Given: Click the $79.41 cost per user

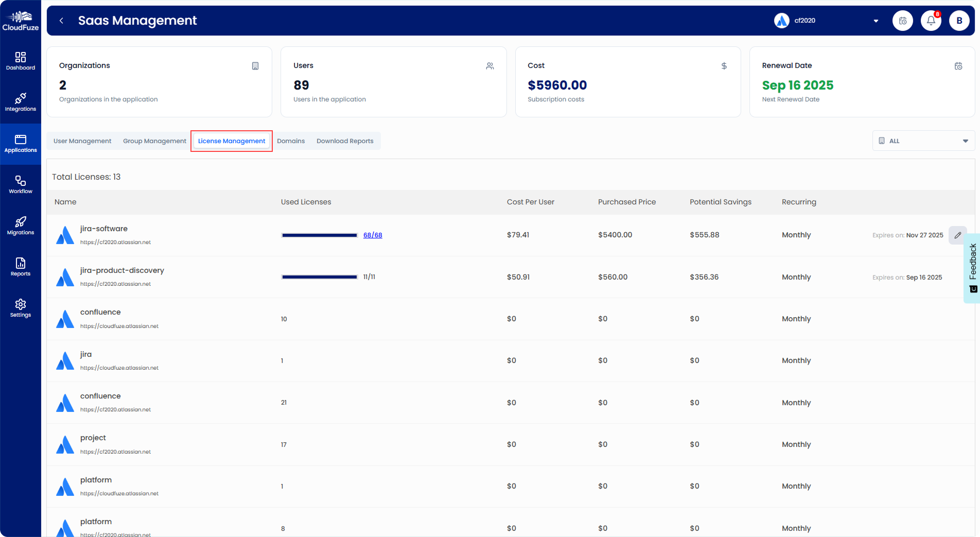Looking at the screenshot, I should pyautogui.click(x=518, y=235).
